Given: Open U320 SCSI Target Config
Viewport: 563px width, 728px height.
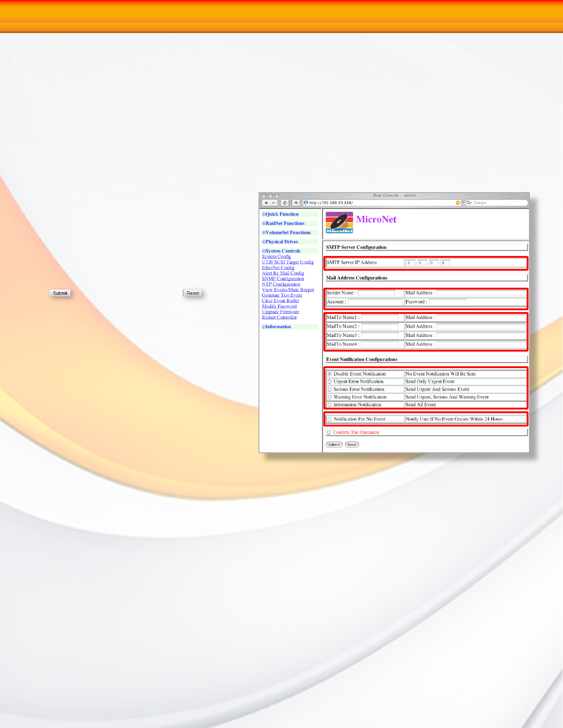Looking at the screenshot, I should tap(288, 262).
